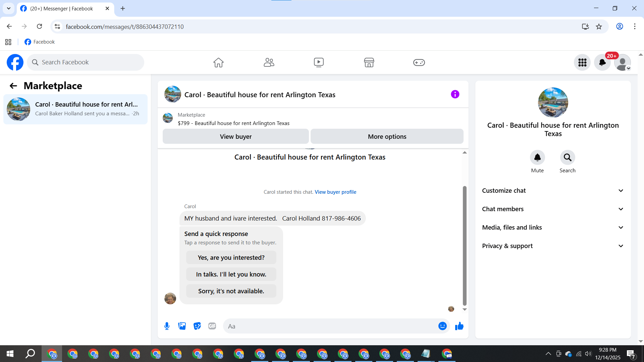
Task: Open the emoji picker smiley
Action: click(442, 326)
